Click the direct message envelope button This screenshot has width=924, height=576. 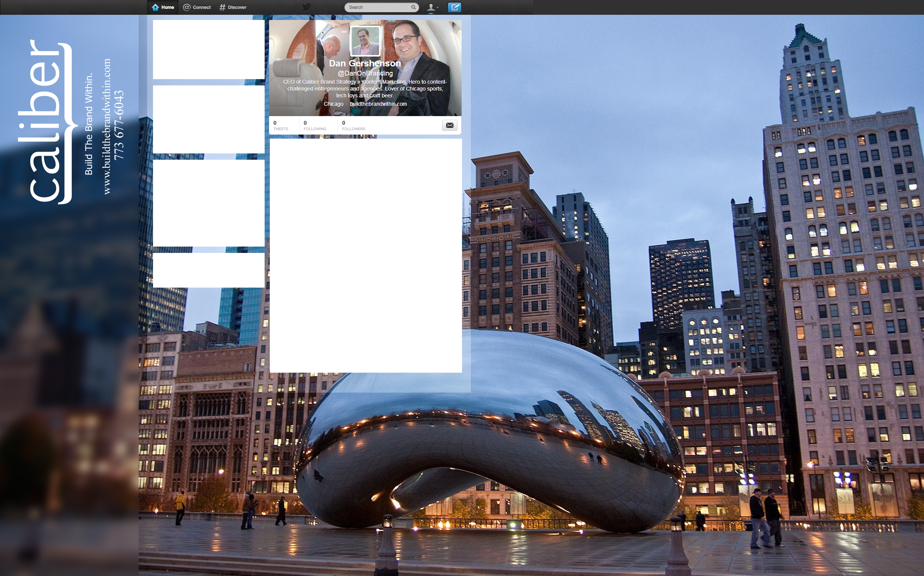coord(449,125)
